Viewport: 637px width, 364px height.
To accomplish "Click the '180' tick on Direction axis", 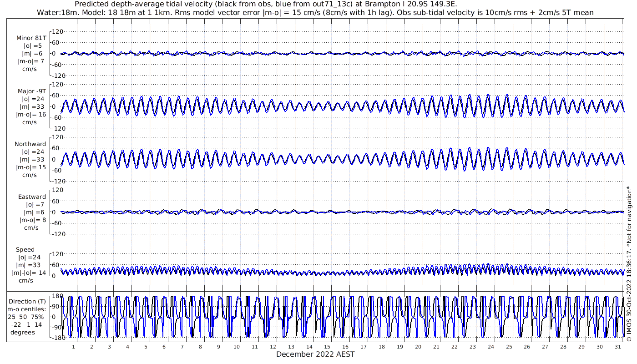I will click(x=57, y=296).
